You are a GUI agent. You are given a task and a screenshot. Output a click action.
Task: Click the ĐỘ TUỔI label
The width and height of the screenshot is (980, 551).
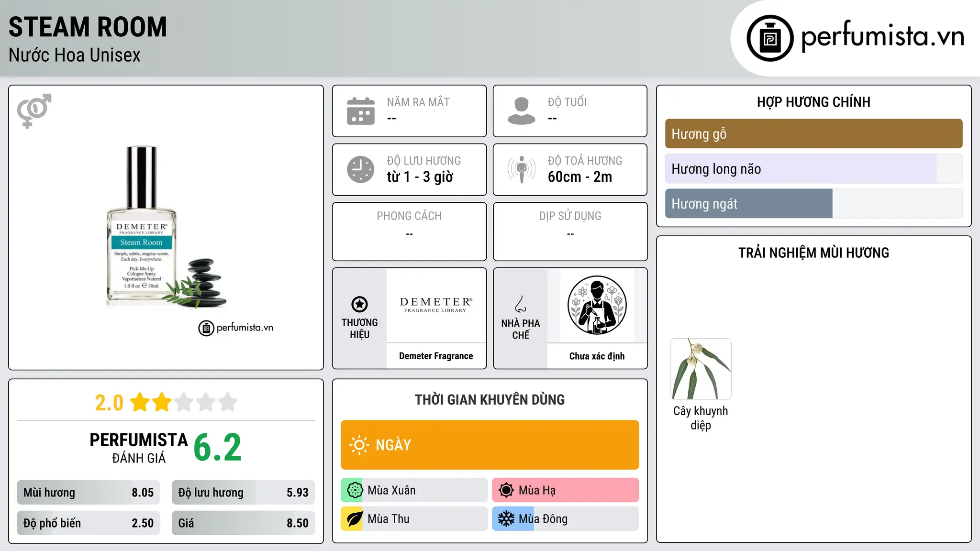pos(567,102)
